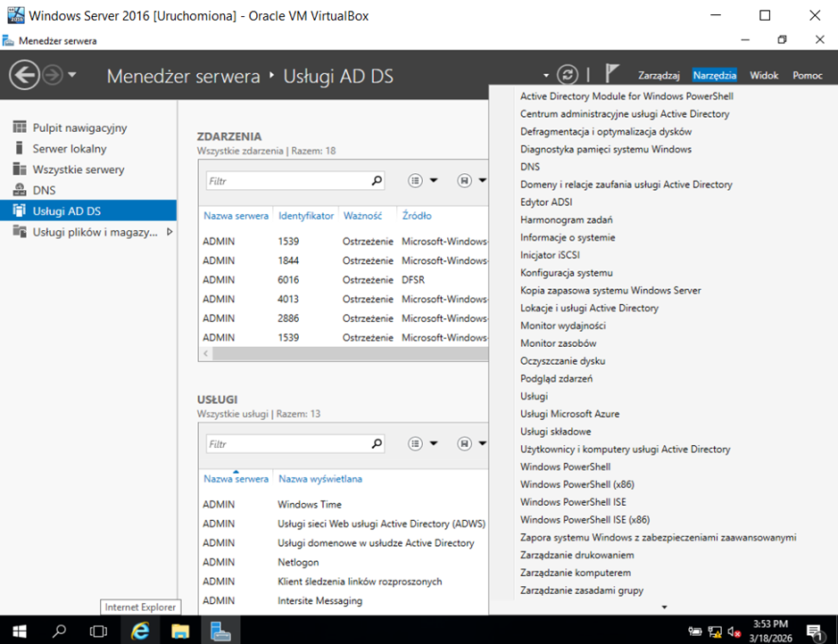The height and width of the screenshot is (644, 838).
Task: Open File Explorer from the taskbar
Action: pyautogui.click(x=180, y=631)
